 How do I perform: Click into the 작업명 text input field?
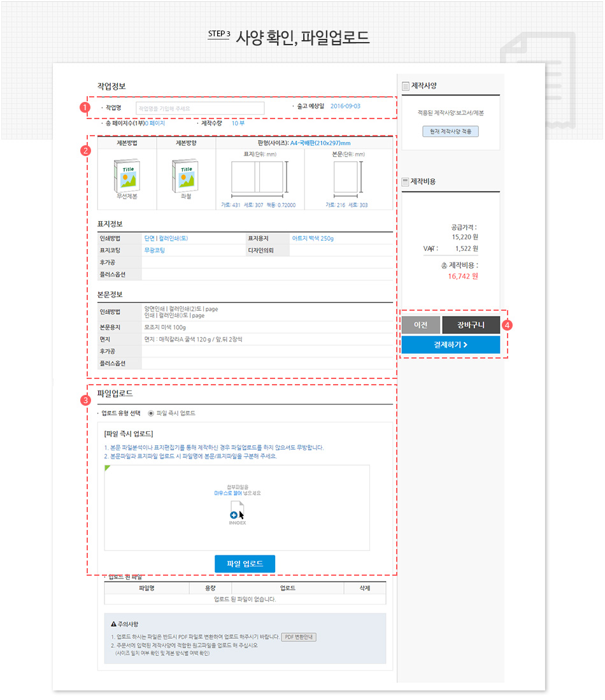[199, 108]
